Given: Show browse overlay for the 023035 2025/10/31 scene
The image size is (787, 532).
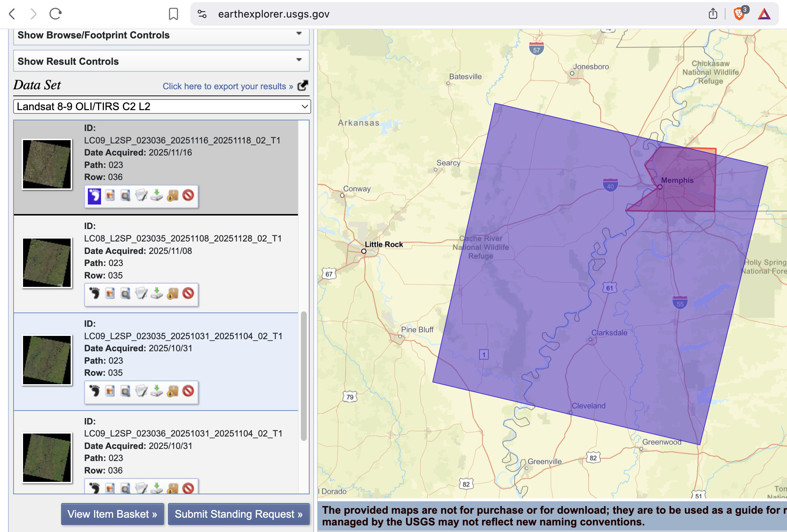Looking at the screenshot, I should point(110,391).
